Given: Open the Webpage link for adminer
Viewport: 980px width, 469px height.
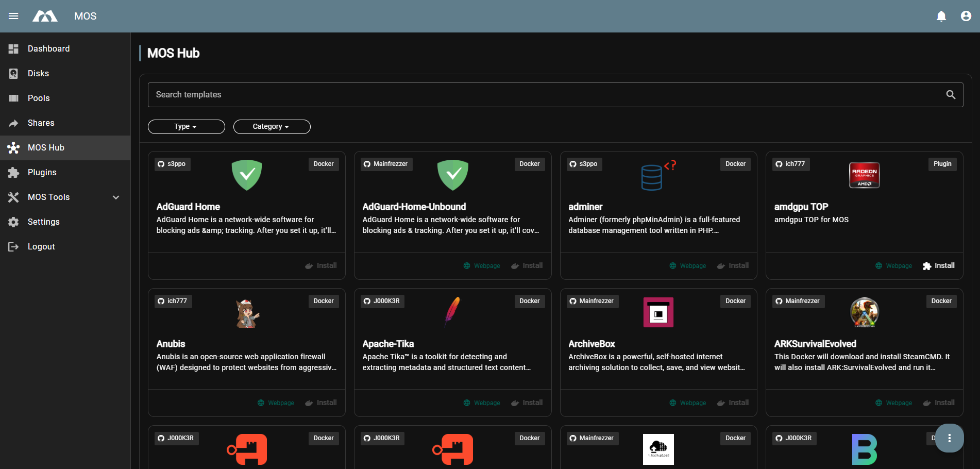Looking at the screenshot, I should (688, 266).
